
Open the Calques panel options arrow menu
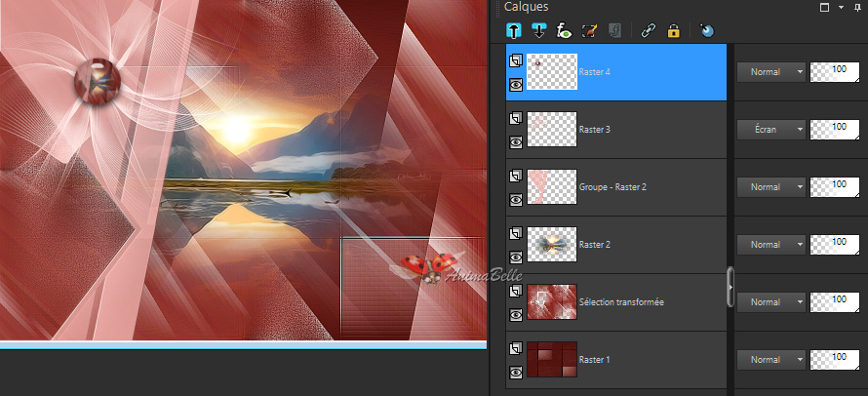[842, 7]
